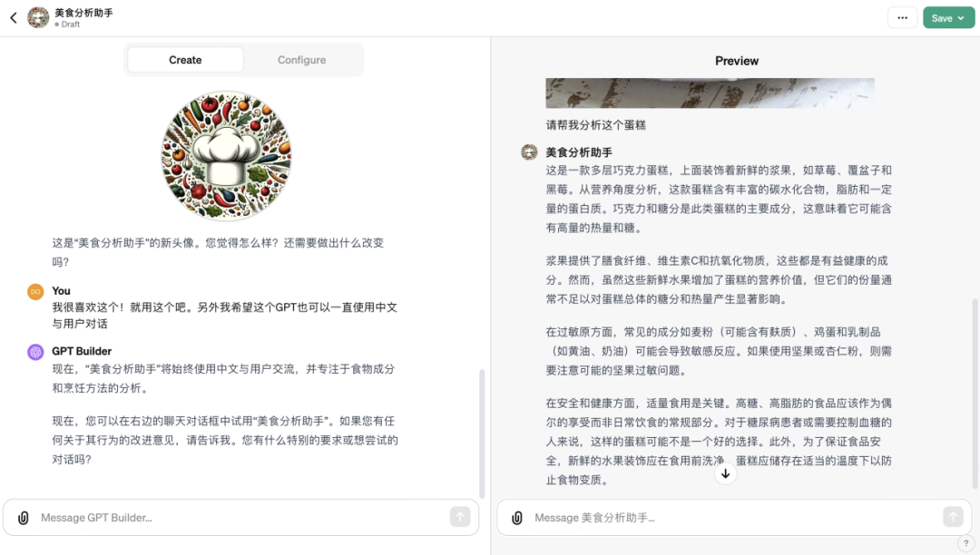Focus the Message 美食分析助手 input field
Screen dimensions: 980x555
point(734,518)
